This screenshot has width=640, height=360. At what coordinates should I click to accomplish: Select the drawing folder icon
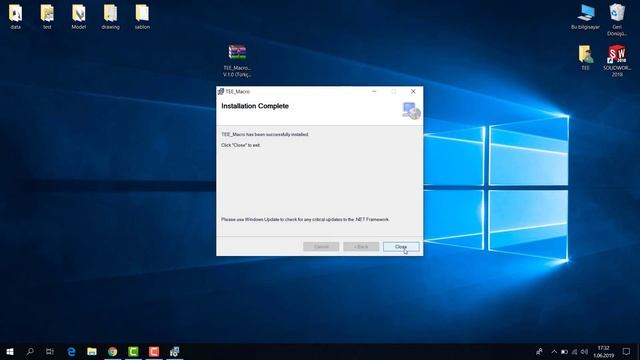click(x=111, y=17)
